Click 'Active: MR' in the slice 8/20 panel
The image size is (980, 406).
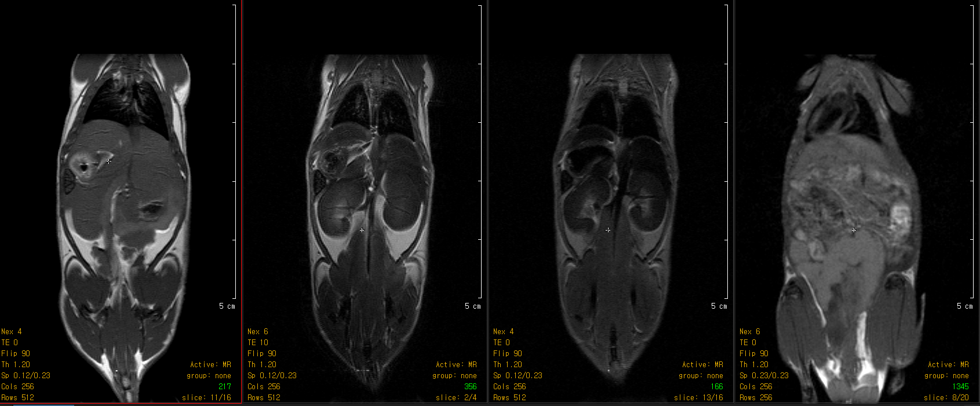click(948, 364)
